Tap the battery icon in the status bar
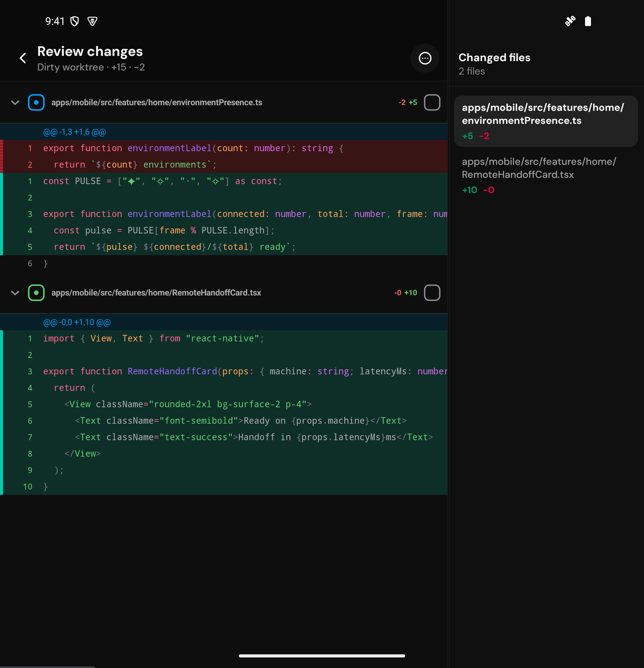The width and height of the screenshot is (644, 668). click(588, 21)
